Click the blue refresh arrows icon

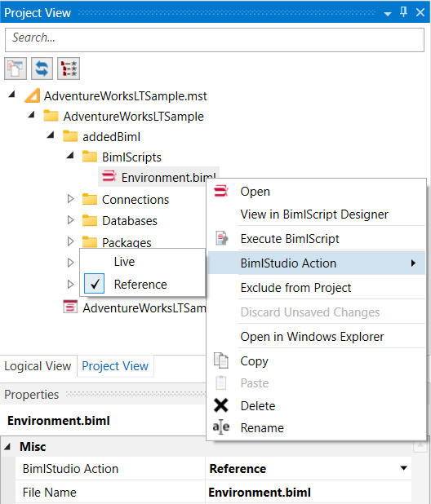[42, 69]
